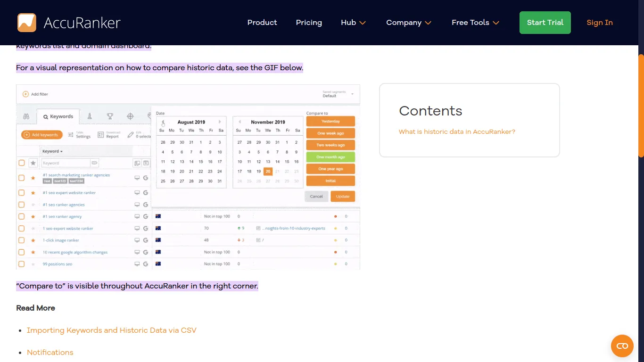This screenshot has width=644, height=362.
Task: Select the Edit pencil icon
Action: (131, 134)
